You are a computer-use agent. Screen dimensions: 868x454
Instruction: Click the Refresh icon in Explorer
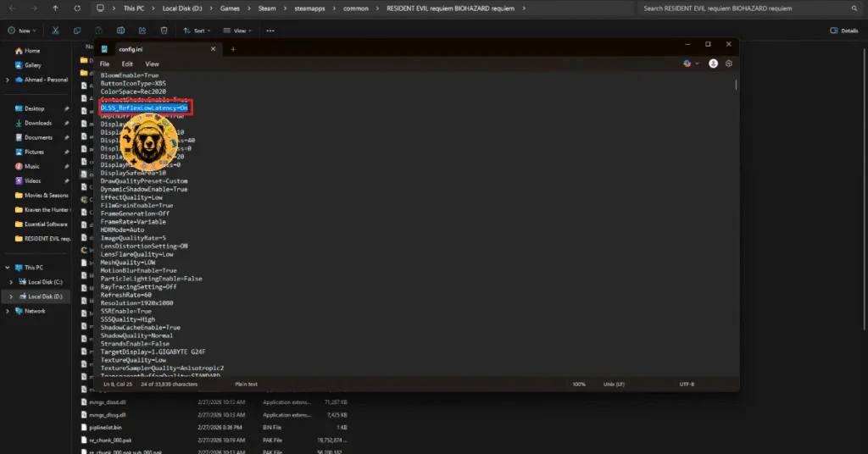pyautogui.click(x=77, y=8)
